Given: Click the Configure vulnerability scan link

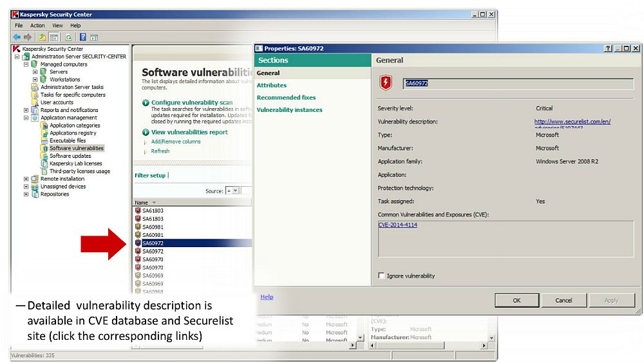Looking at the screenshot, I should click(192, 103).
